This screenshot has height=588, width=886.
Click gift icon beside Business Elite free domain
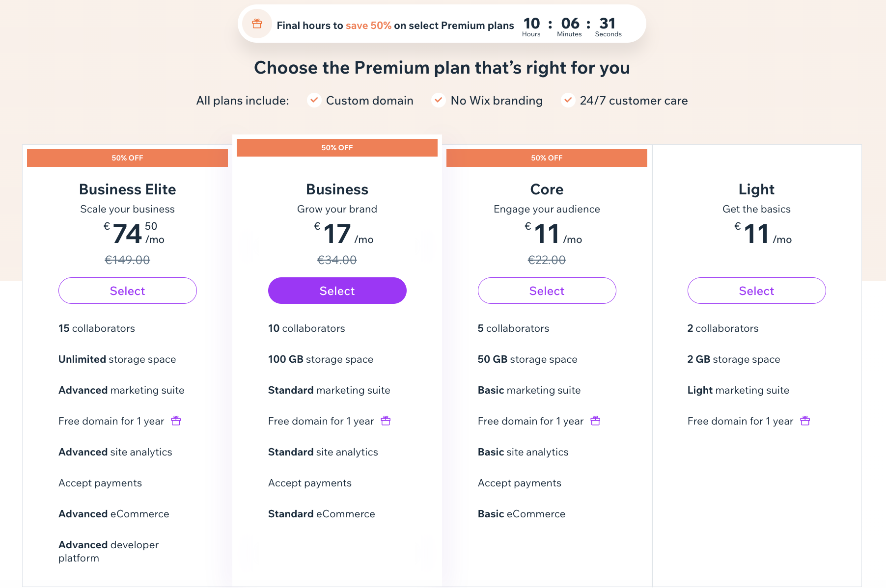click(176, 421)
